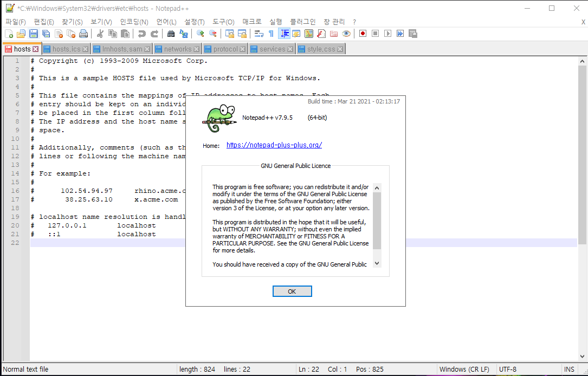Open the 플러그인 menu
The height and width of the screenshot is (376, 588).
[x=302, y=22]
